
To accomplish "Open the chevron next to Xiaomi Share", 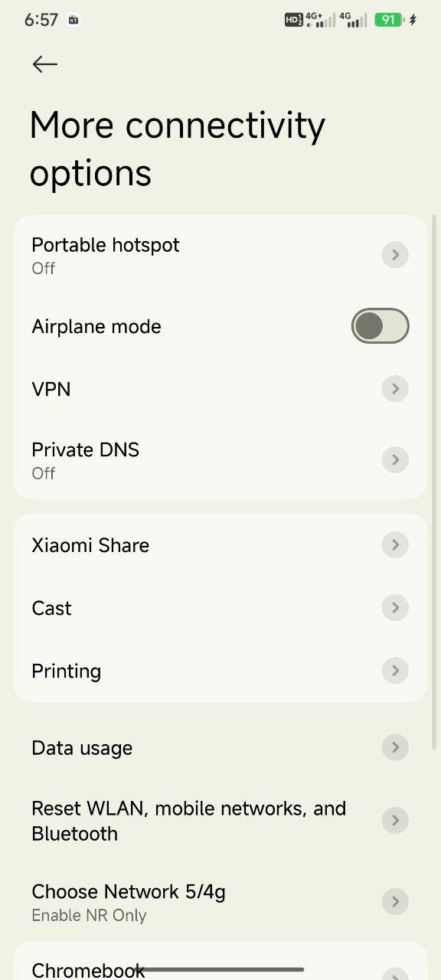I will (x=395, y=545).
